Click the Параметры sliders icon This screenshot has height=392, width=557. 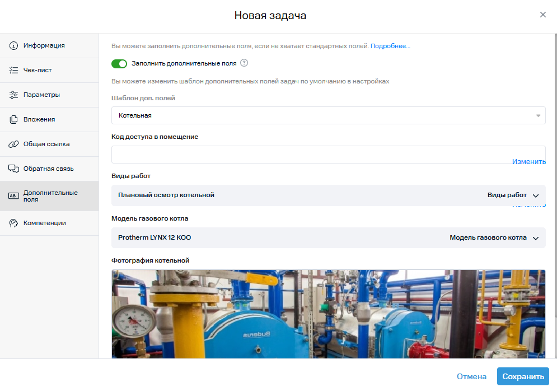14,95
